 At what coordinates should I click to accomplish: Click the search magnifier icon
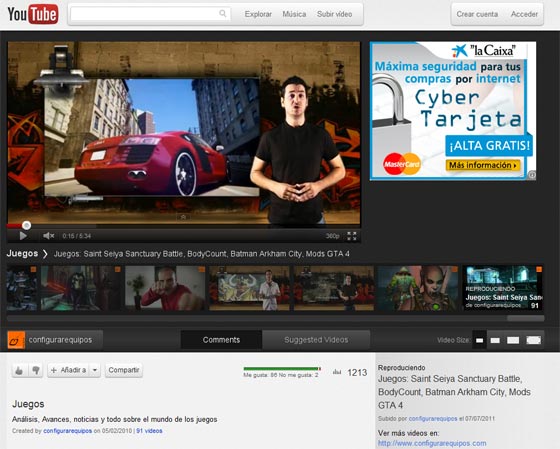[222, 14]
